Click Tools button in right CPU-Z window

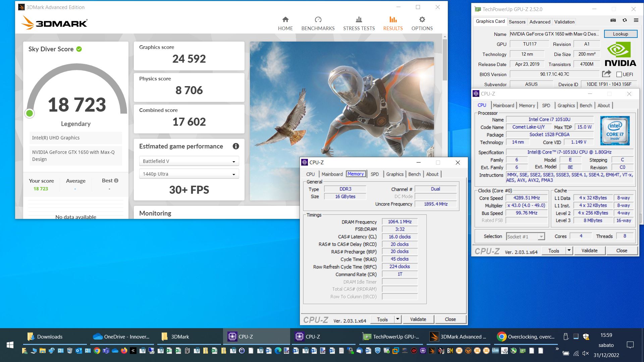point(554,250)
